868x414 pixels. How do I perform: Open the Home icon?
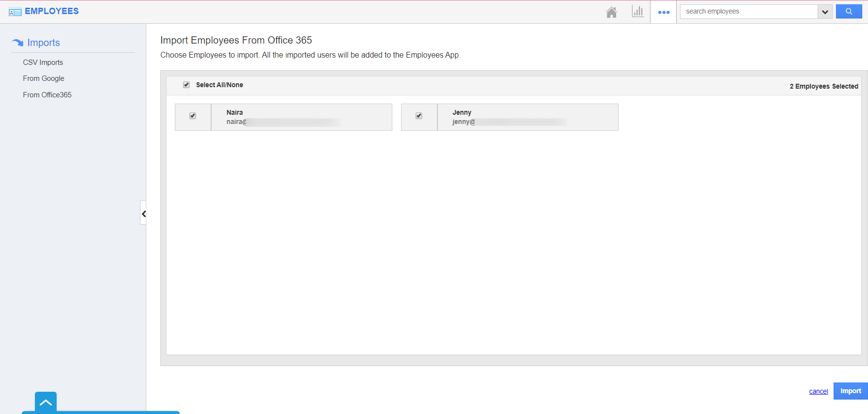point(611,12)
